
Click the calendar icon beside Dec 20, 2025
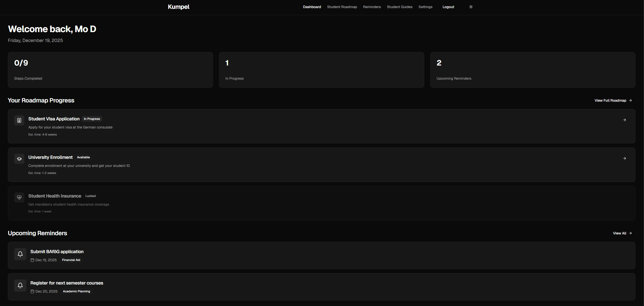coord(32,291)
